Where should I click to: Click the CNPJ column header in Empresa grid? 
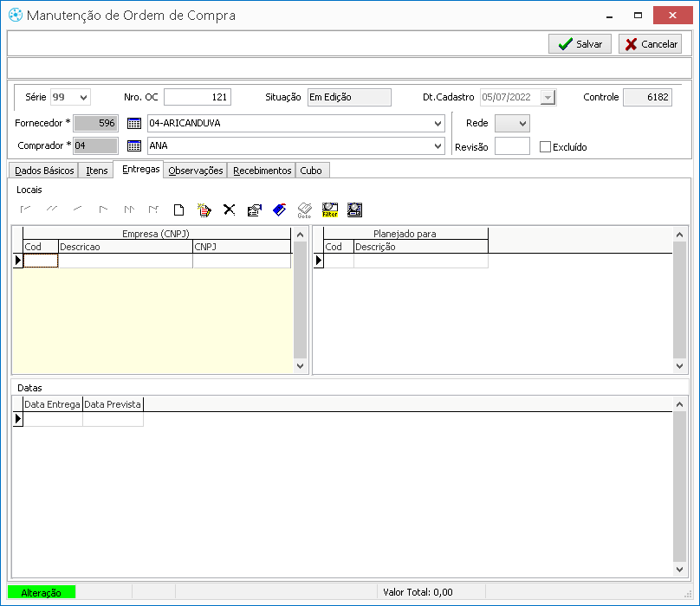tap(242, 247)
